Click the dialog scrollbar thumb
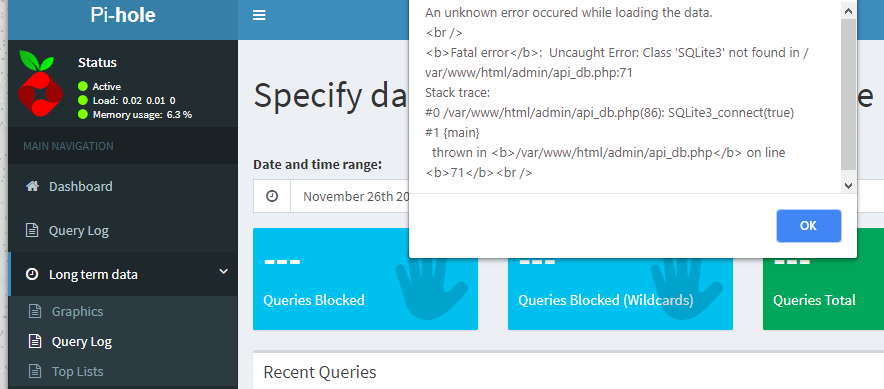 tap(848, 94)
